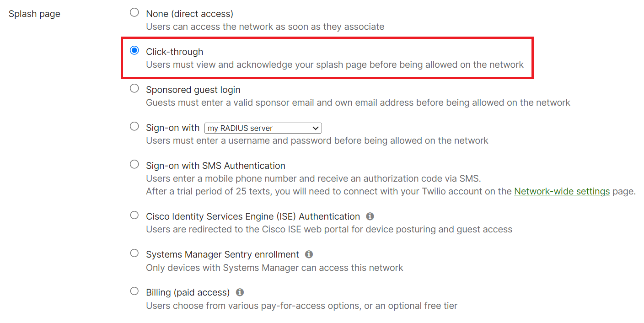This screenshot has width=644, height=323.
Task: Click the Systems Manager Sentry enrollment label
Action: [x=222, y=254]
